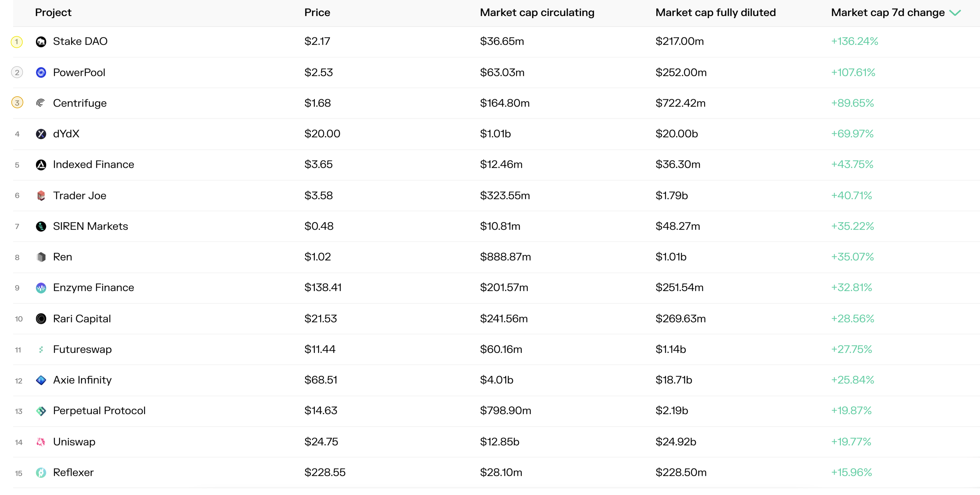Screen dimensions: 980x495
Task: Sort table by Project column header
Action: [x=53, y=12]
